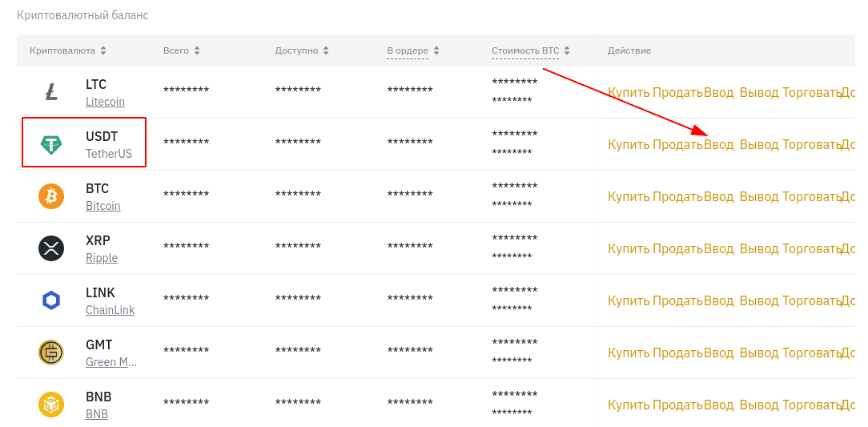Click Продать in the XRP row
868x427 pixels.
coord(677,248)
